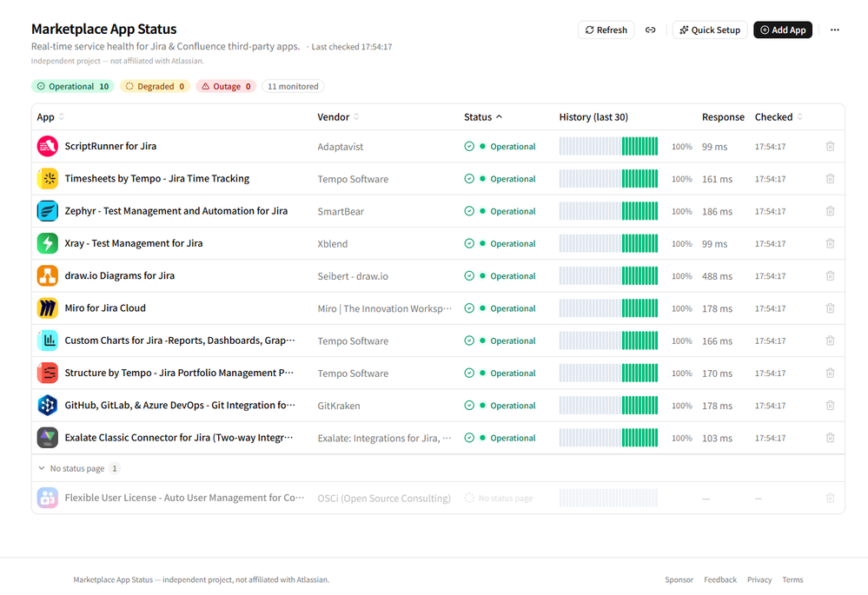Click the Refresh button
This screenshot has width=868, height=595.
tap(606, 30)
